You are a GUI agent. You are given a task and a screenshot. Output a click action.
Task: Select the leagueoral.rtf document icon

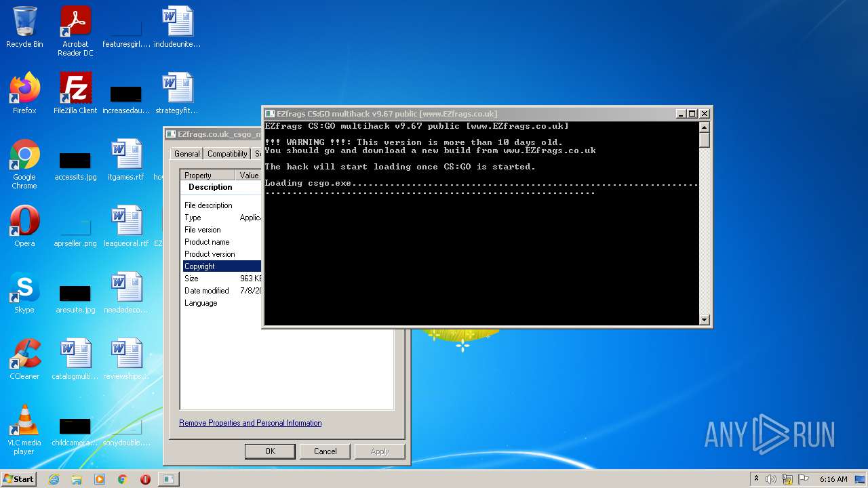point(126,226)
